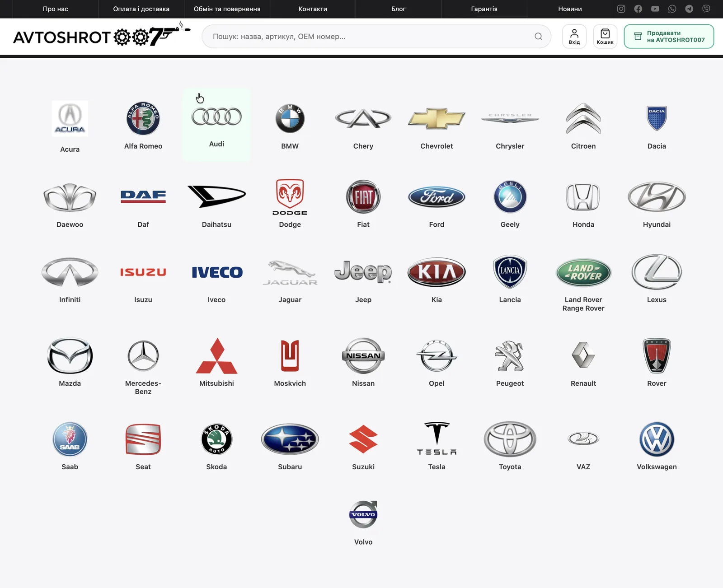Open the Про нас menu item
The image size is (723, 588).
point(56,9)
